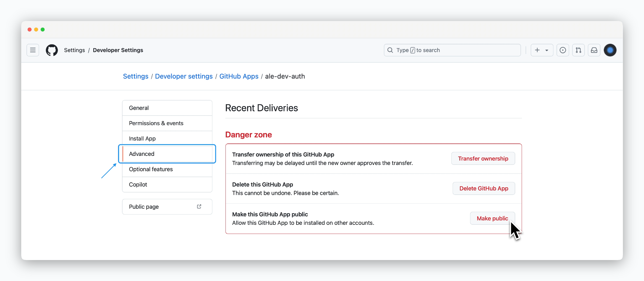The height and width of the screenshot is (281, 644).
Task: Open the GitHub Apps breadcrumb link
Action: pyautogui.click(x=239, y=76)
